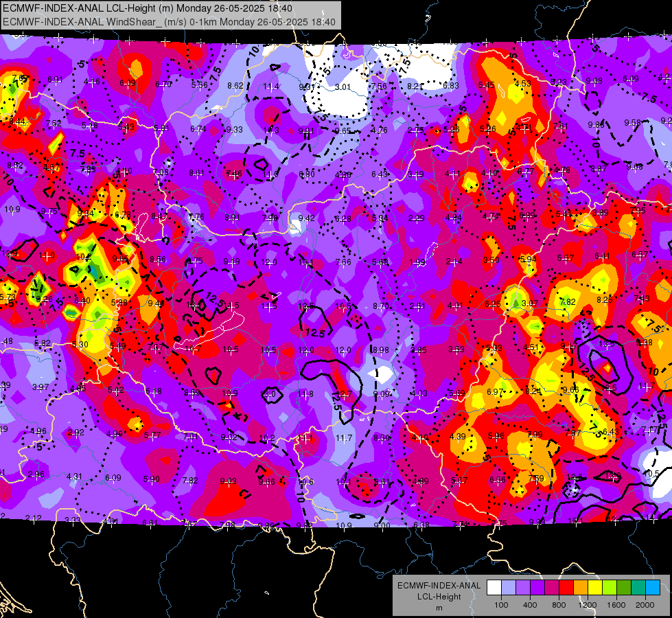Viewport: 672px width, 618px height.
Task: Click the orange legend swatch
Action: point(581,588)
